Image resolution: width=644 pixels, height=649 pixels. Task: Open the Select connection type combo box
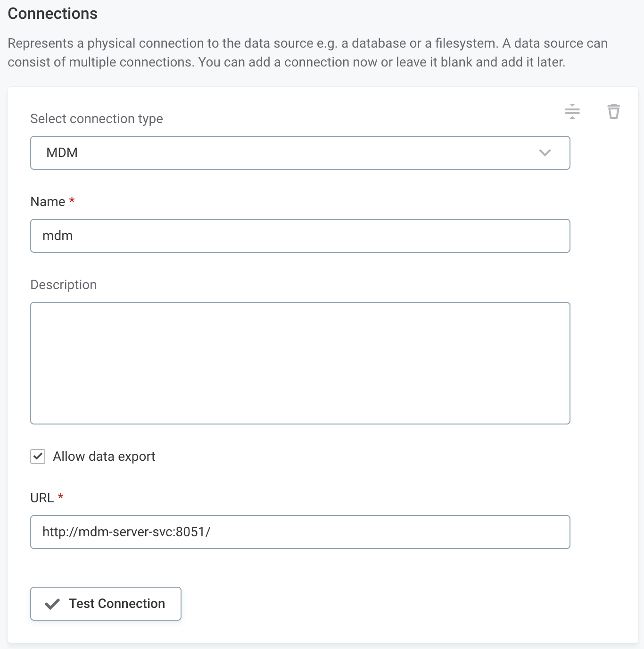(300, 153)
